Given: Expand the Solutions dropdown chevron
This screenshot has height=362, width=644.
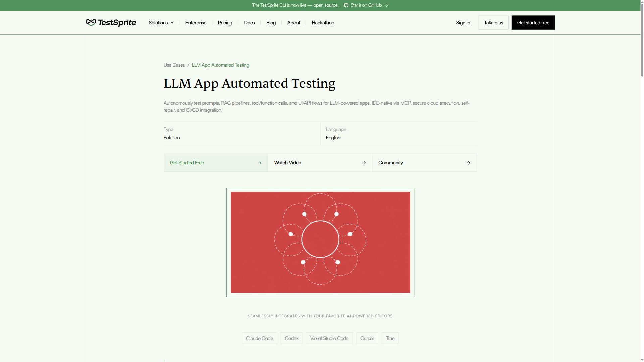Looking at the screenshot, I should point(172,23).
